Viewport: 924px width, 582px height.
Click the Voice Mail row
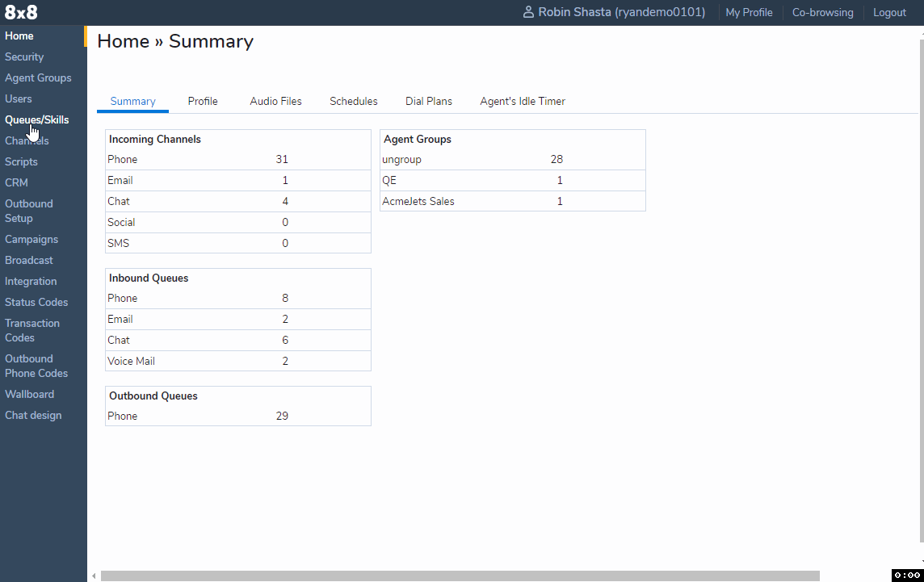pyautogui.click(x=238, y=361)
